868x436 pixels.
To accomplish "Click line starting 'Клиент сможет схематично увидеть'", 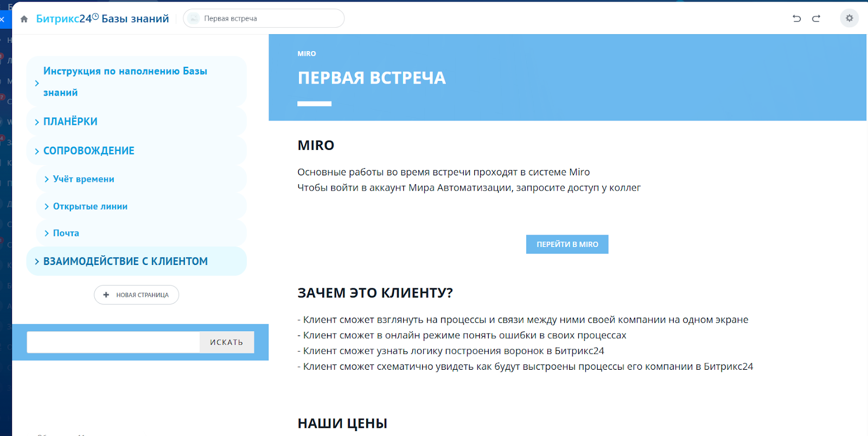I will [x=525, y=367].
